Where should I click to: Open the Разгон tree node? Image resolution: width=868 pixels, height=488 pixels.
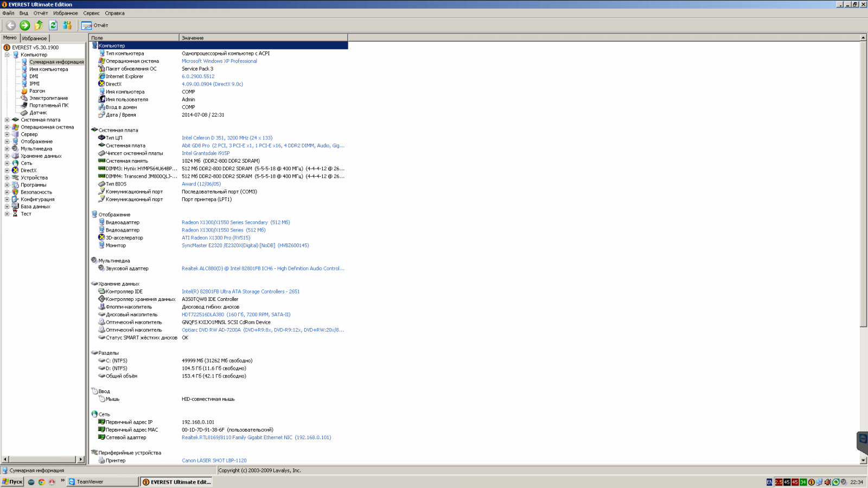pyautogui.click(x=37, y=91)
